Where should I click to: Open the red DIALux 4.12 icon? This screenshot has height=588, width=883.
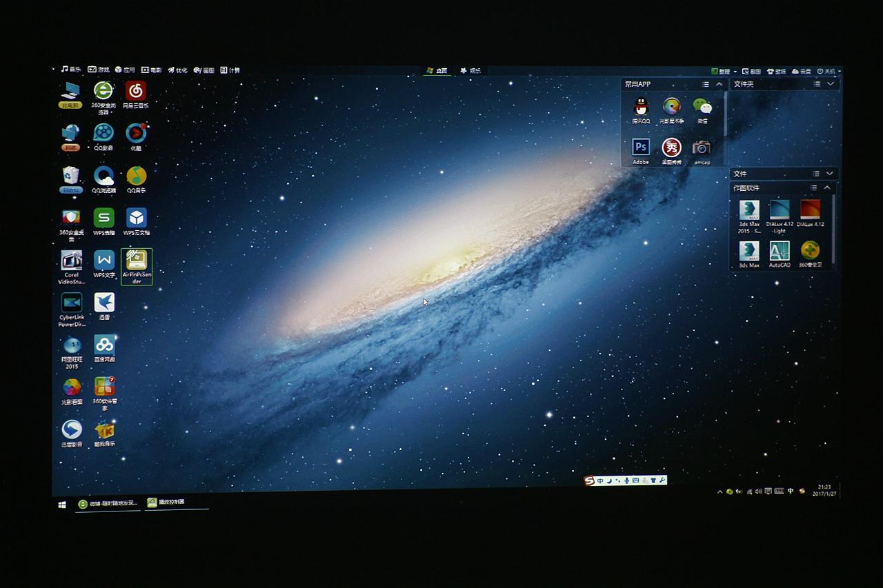pos(810,214)
